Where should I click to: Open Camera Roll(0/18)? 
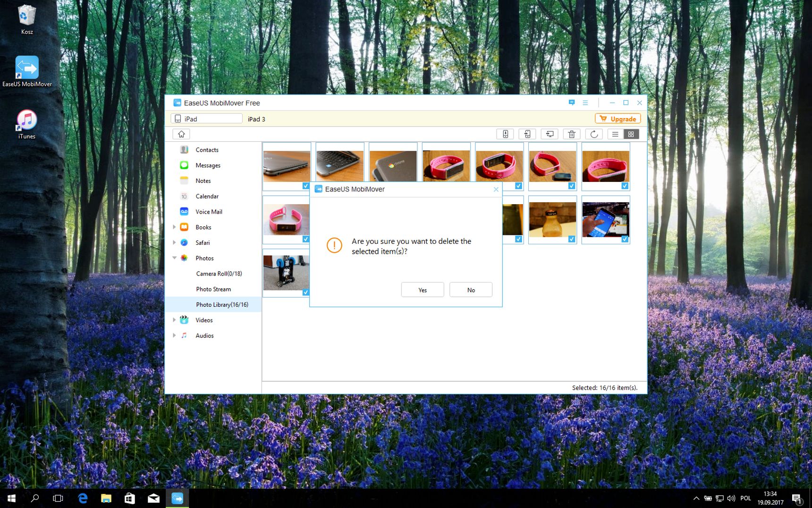pyautogui.click(x=213, y=274)
